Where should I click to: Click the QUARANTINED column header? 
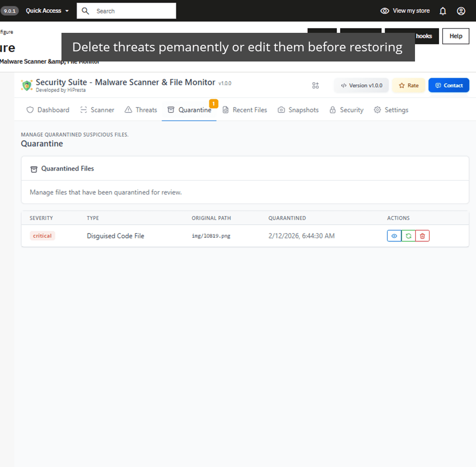point(287,218)
